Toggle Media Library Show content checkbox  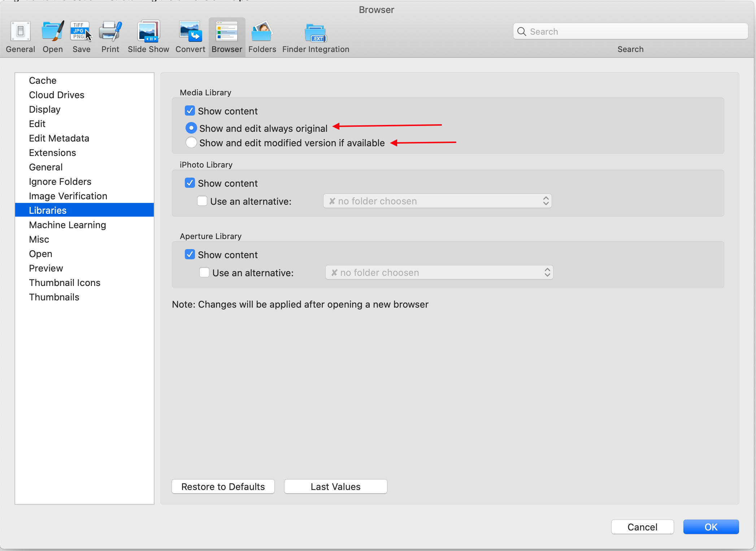pos(190,111)
